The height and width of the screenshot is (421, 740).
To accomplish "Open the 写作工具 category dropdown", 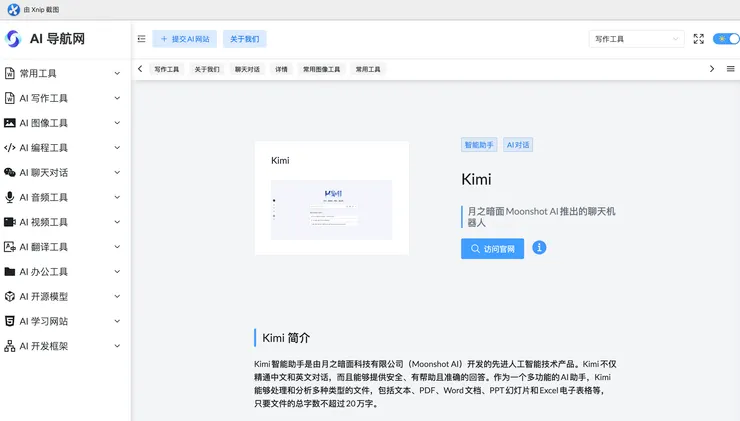I will pos(636,39).
